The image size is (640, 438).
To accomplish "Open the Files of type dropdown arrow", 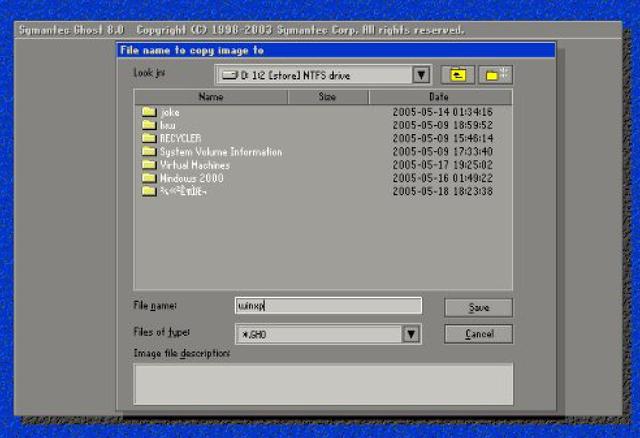I will [411, 334].
